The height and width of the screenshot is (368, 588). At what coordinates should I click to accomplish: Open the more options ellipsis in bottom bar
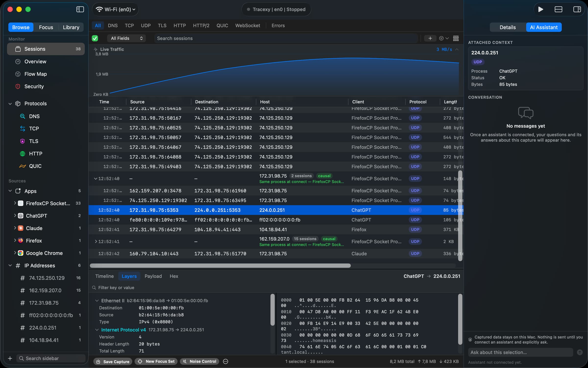tap(226, 361)
